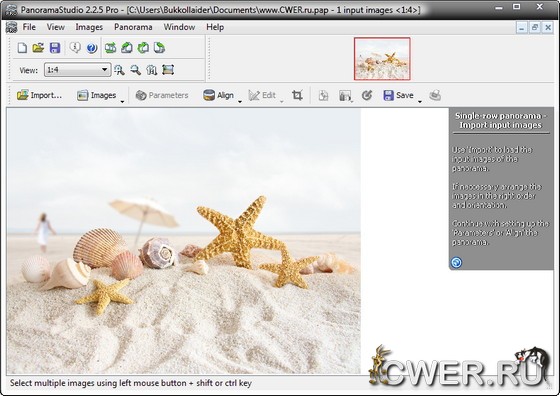Screen dimensions: 560x396
Task: Open the blue question mark help icon
Action: point(92,47)
